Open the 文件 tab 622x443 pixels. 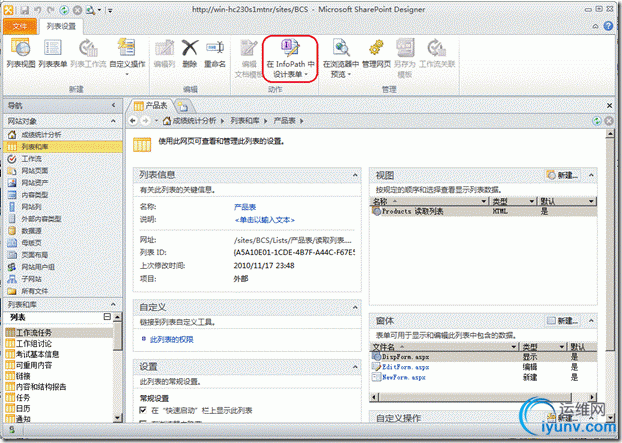(x=20, y=26)
